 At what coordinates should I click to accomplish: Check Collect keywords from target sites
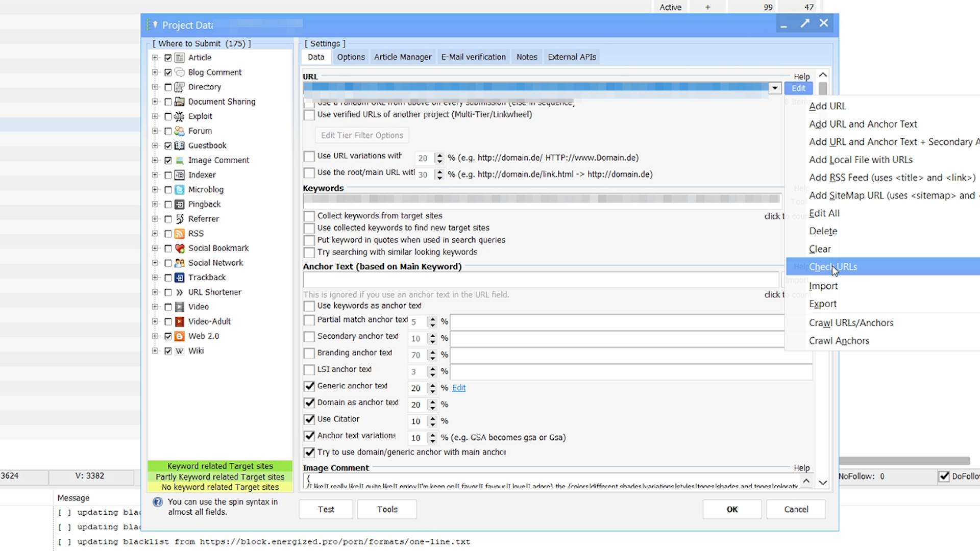click(309, 216)
